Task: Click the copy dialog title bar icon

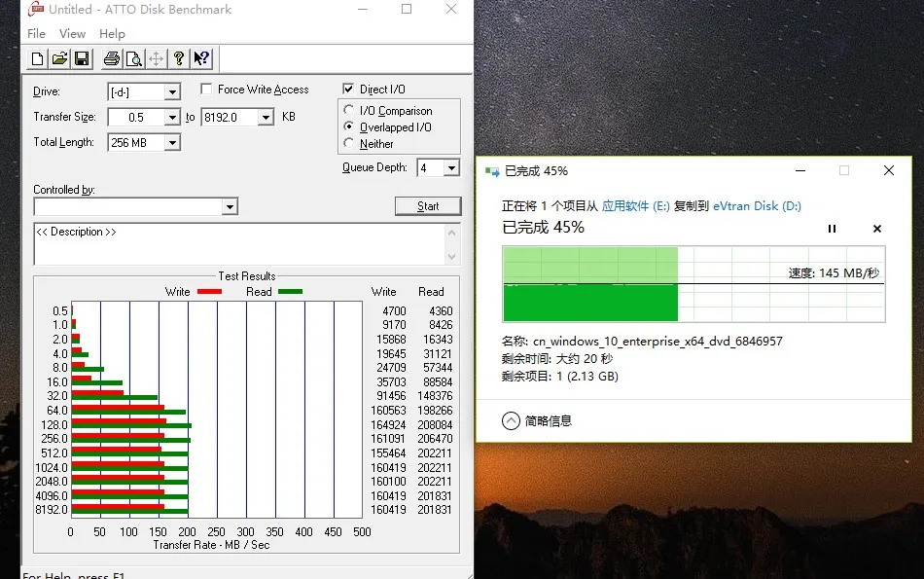Action: tap(492, 171)
